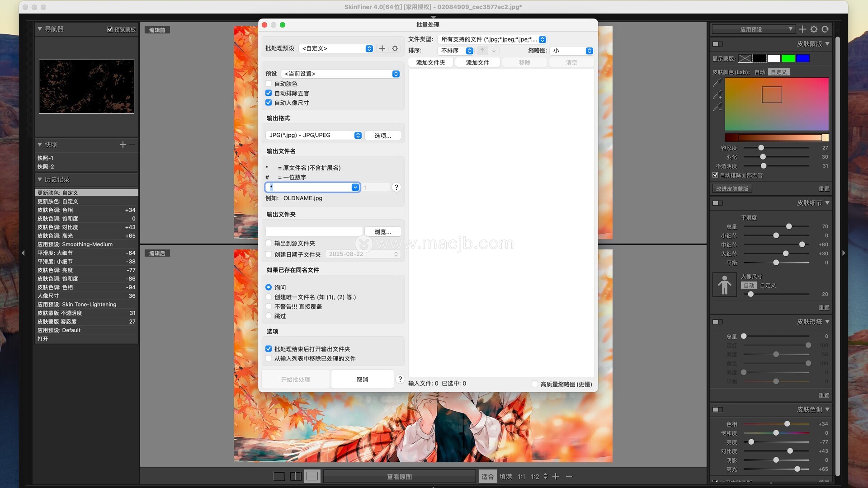The width and height of the screenshot is (868, 488).
Task: Add preset with plus icon in right panel
Action: pos(802,29)
